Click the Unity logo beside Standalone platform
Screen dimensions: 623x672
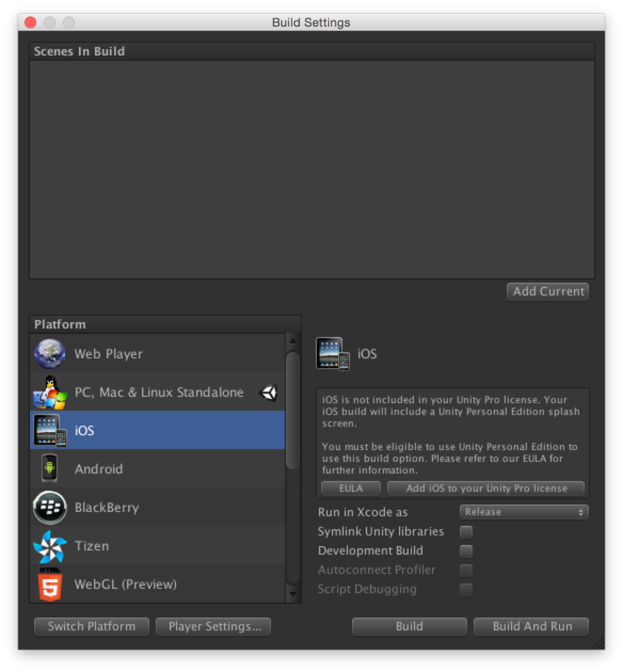tap(269, 392)
